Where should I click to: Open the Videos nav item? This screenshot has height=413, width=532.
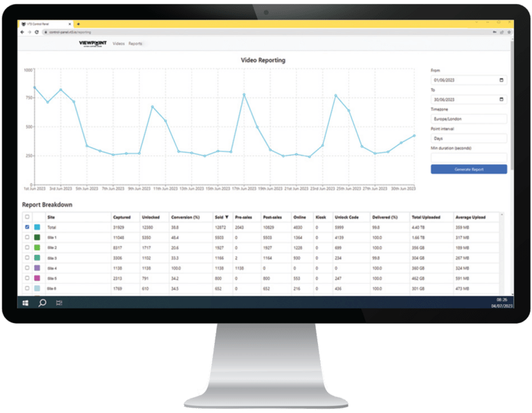tap(118, 44)
